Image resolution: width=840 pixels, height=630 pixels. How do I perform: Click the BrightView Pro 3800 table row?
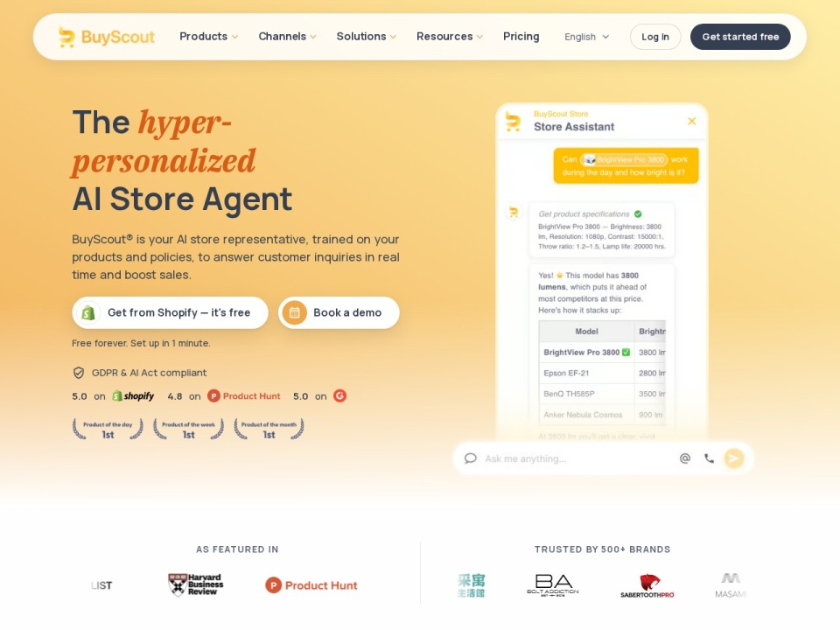coord(602,353)
